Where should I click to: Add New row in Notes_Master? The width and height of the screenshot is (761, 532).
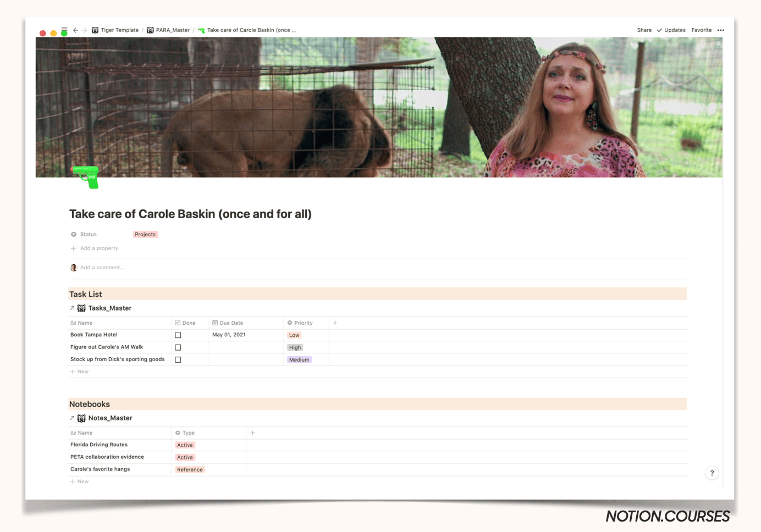(x=80, y=482)
